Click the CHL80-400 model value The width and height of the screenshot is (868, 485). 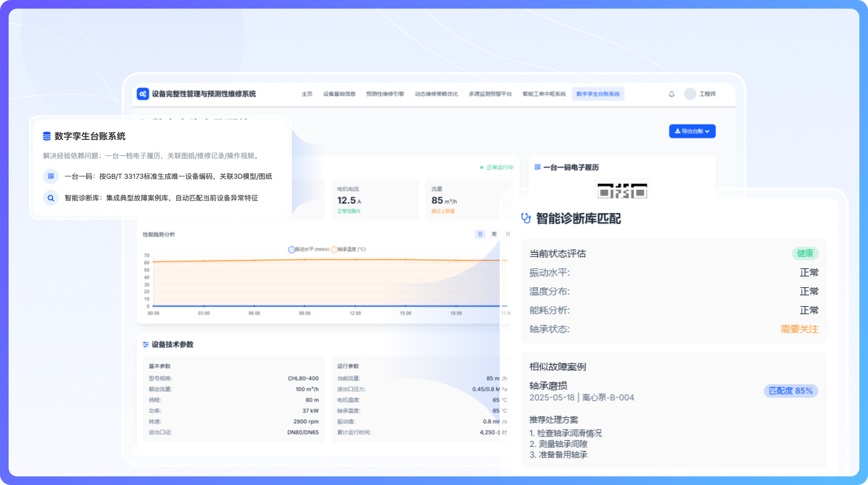[x=303, y=378]
